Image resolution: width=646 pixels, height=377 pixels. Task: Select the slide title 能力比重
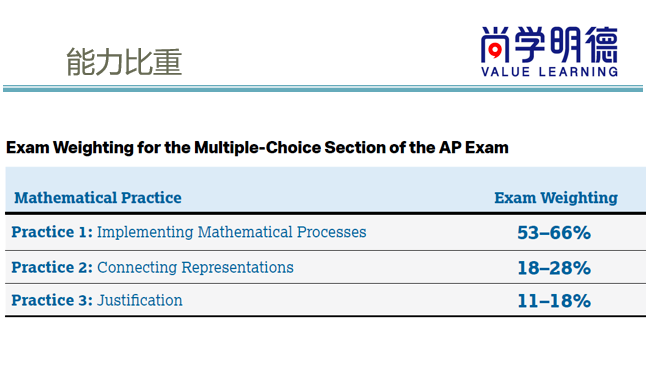click(124, 62)
